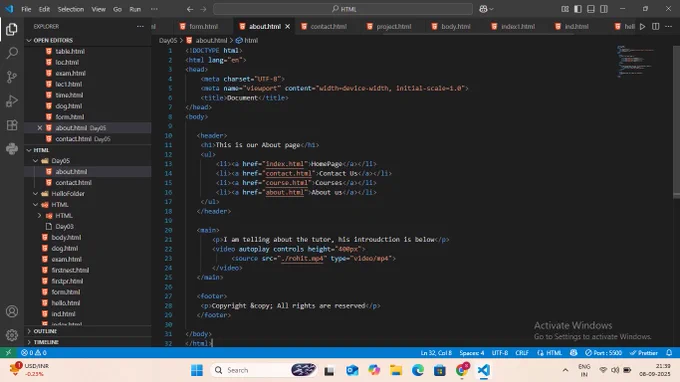Open Windows Start button
The height and width of the screenshot is (382, 680).
coord(197,370)
